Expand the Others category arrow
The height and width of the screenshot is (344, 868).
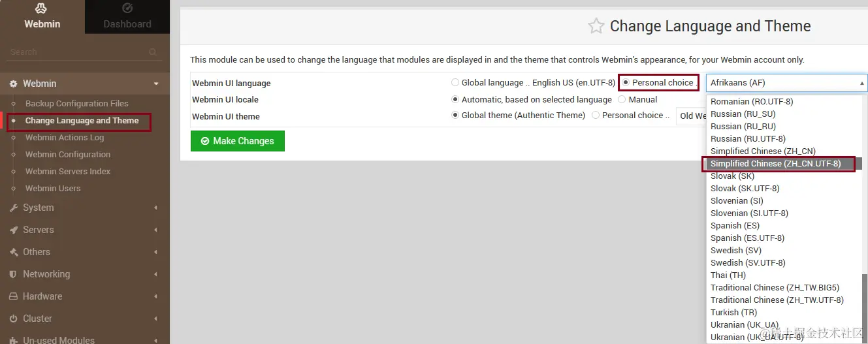pos(156,252)
